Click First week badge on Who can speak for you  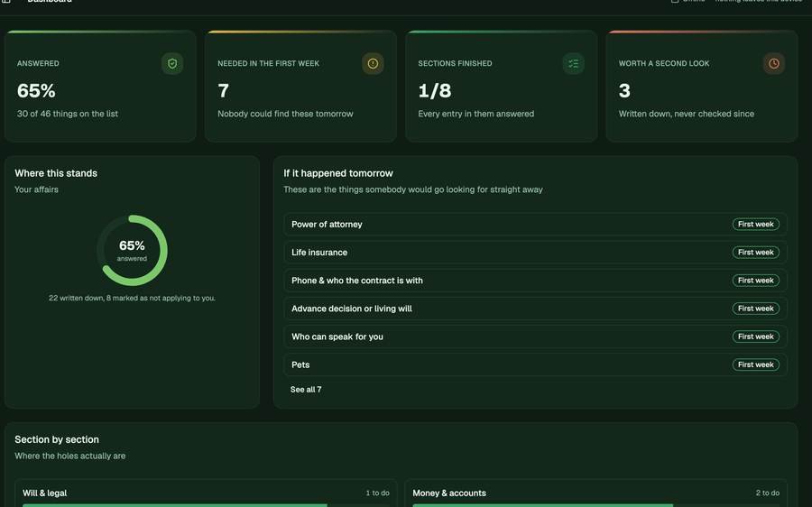tap(755, 336)
